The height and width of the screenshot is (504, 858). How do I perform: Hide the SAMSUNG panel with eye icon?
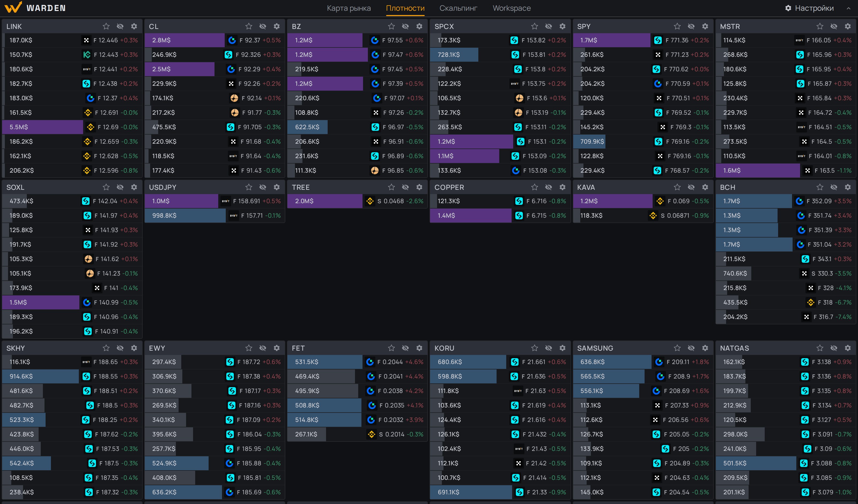coord(691,348)
